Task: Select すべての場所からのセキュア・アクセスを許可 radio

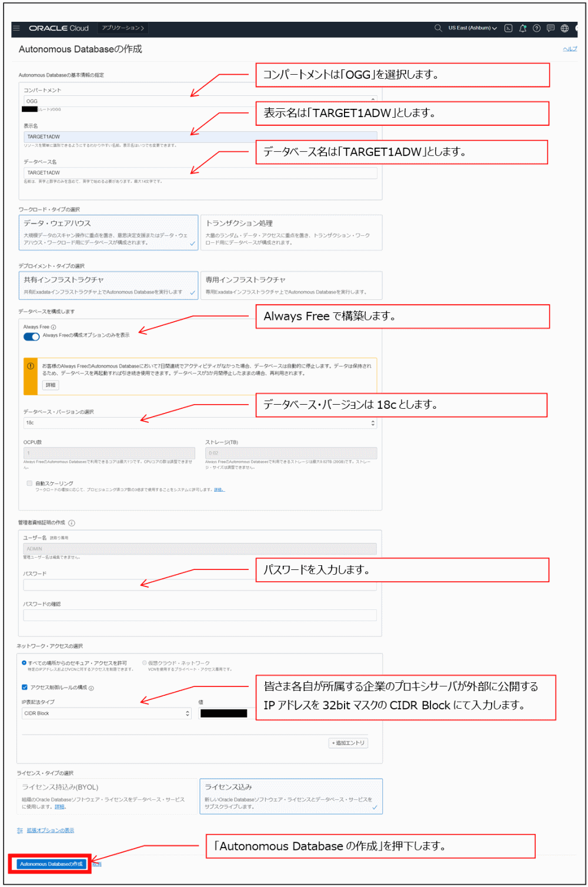Action: [24, 663]
